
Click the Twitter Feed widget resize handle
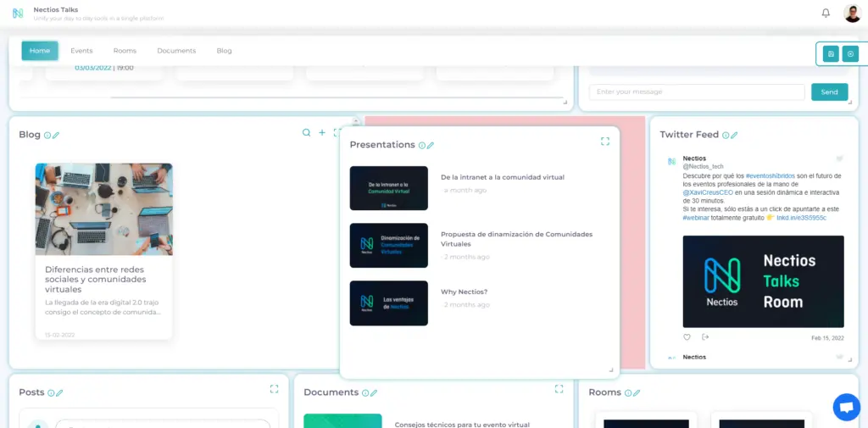[x=849, y=359]
